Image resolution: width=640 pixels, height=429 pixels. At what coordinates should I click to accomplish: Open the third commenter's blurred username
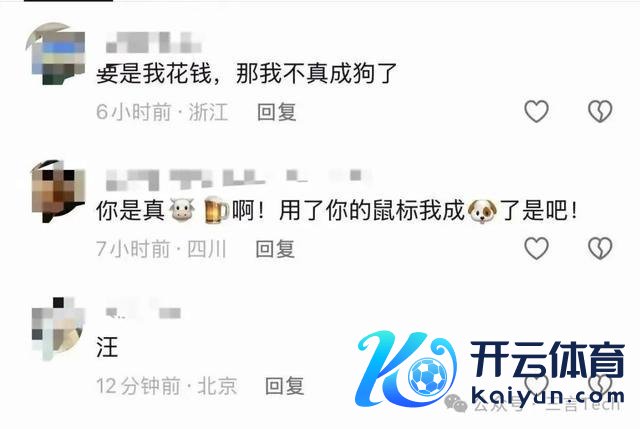point(143,312)
